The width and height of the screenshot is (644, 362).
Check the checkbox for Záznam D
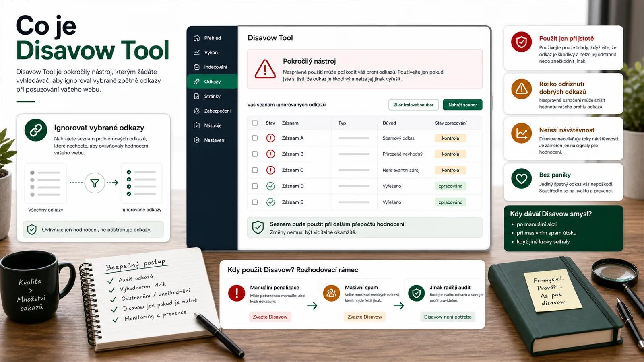(255, 186)
